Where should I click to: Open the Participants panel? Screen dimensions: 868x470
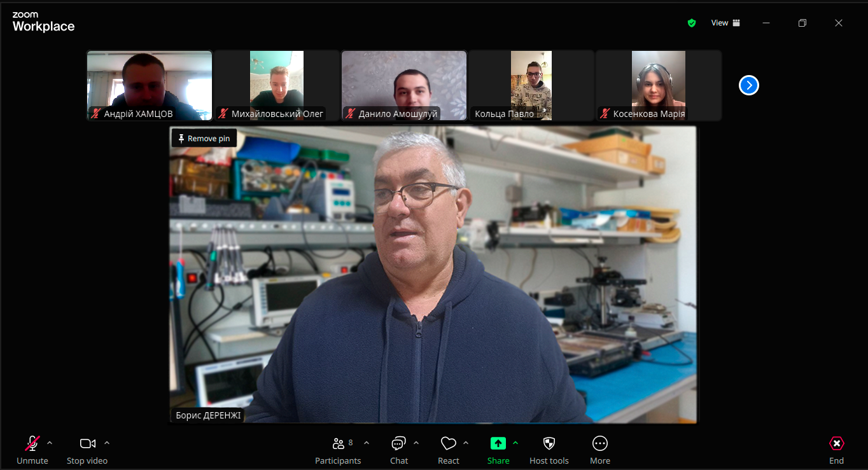pos(338,450)
